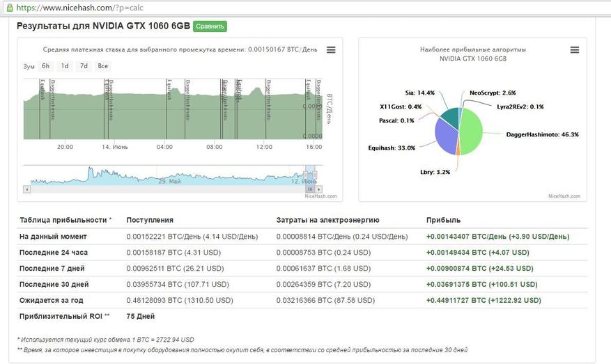Grab the navigator scrollbar grip handle

310,189
